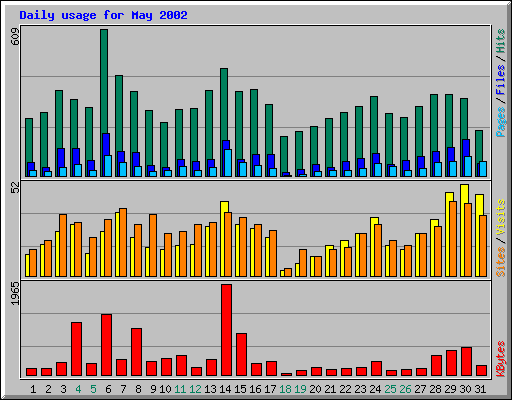Click the blue 'Files' legend label
Image resolution: width=512 pixels, height=400 pixels.
click(x=501, y=80)
